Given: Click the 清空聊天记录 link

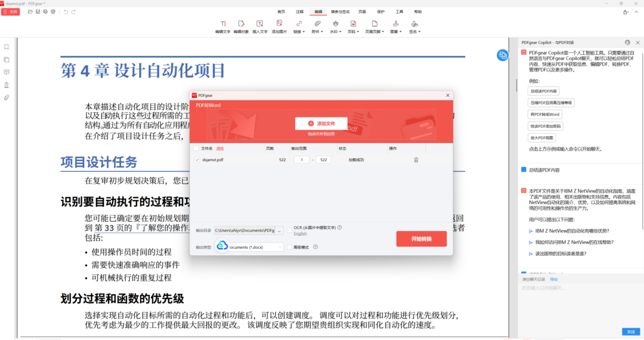Looking at the screenshot, I should click(x=533, y=280).
